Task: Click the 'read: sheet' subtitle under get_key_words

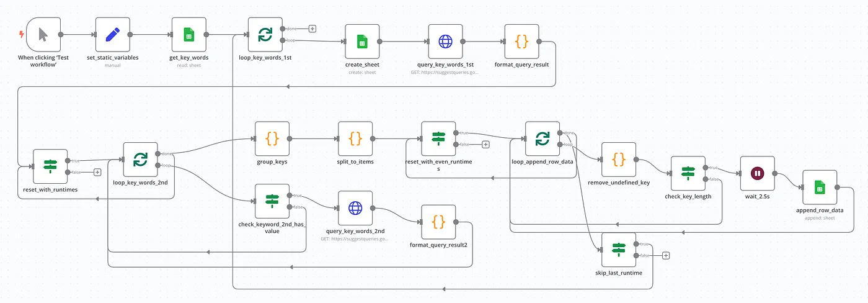Action: point(189,65)
